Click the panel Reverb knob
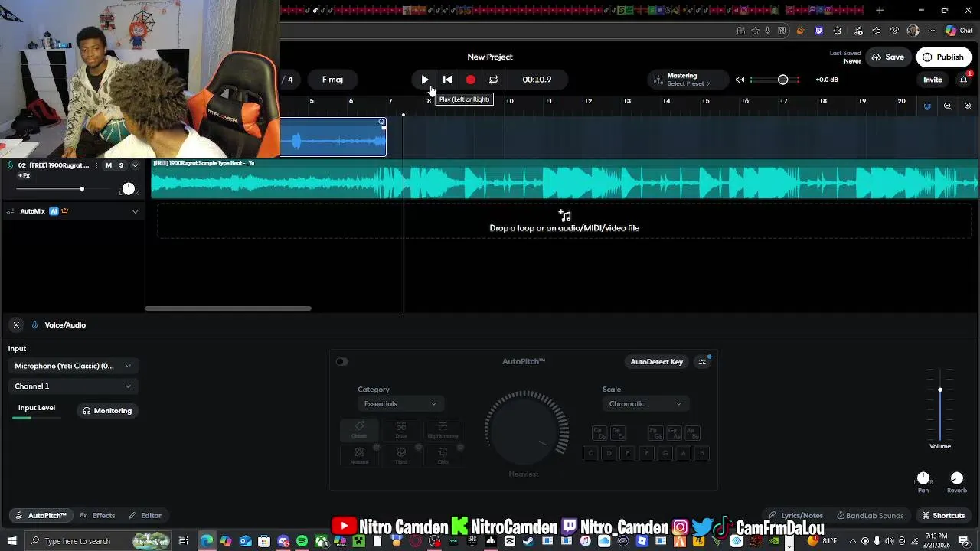 957,478
